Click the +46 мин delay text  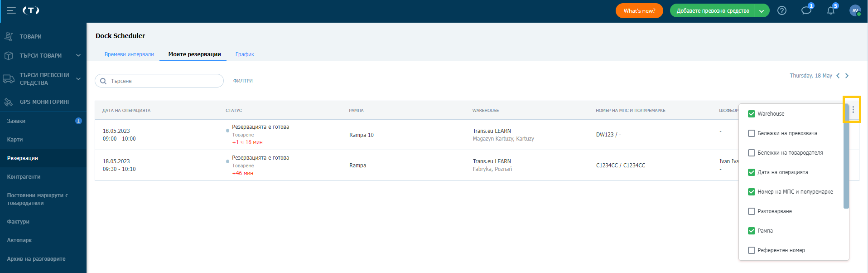pos(242,173)
